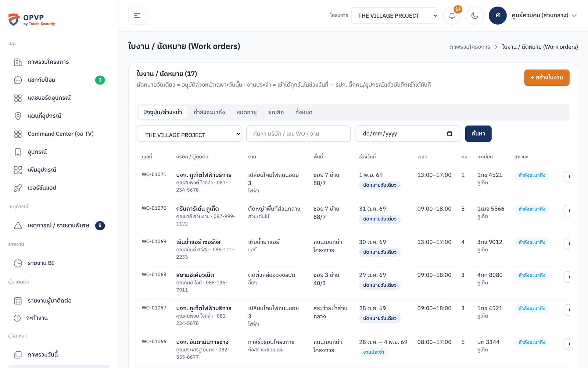Viewport: 588px width, 368px height.
Task: Open the รายงานผู้มาติดต่อ table icon
Action: [18, 301]
